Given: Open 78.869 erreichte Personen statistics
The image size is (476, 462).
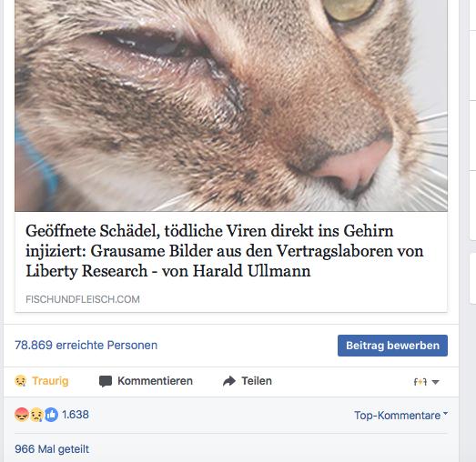Looking at the screenshot, I should click(86, 346).
